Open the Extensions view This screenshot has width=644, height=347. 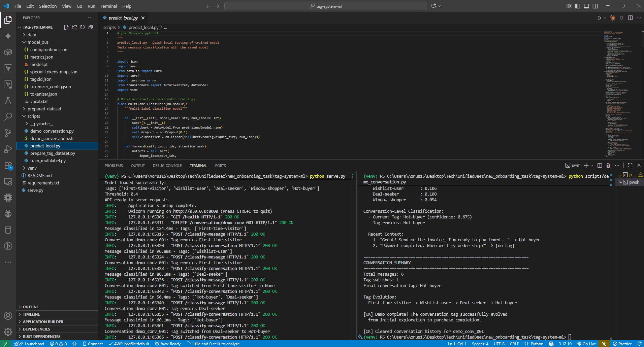click(8, 166)
